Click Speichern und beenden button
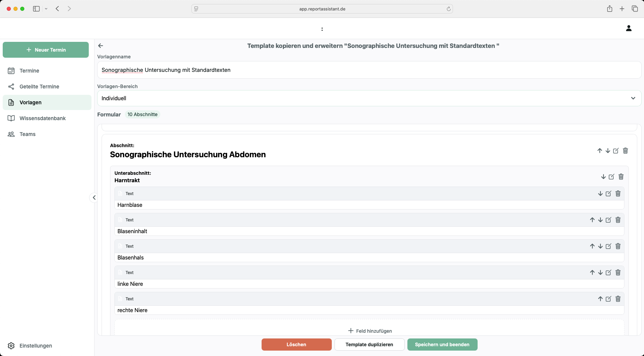 (x=442, y=345)
